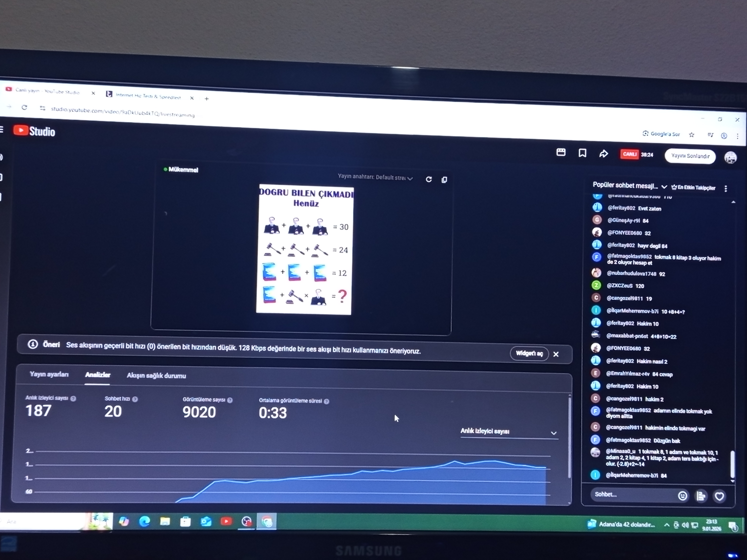Viewport: 747px width, 560px height.
Task: Open the clapperboard icon left of the bookmark icon
Action: tap(561, 152)
